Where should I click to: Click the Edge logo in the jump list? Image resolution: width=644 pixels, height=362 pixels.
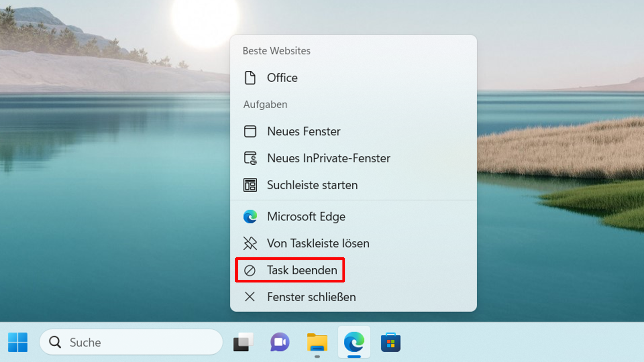tap(250, 216)
